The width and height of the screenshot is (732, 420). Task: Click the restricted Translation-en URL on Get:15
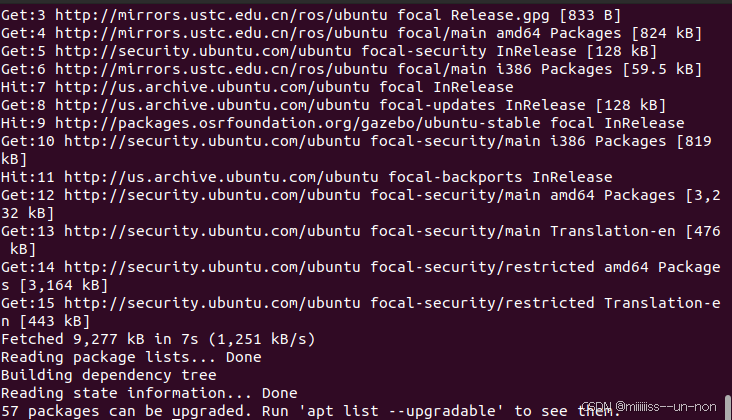pyautogui.click(x=212, y=303)
